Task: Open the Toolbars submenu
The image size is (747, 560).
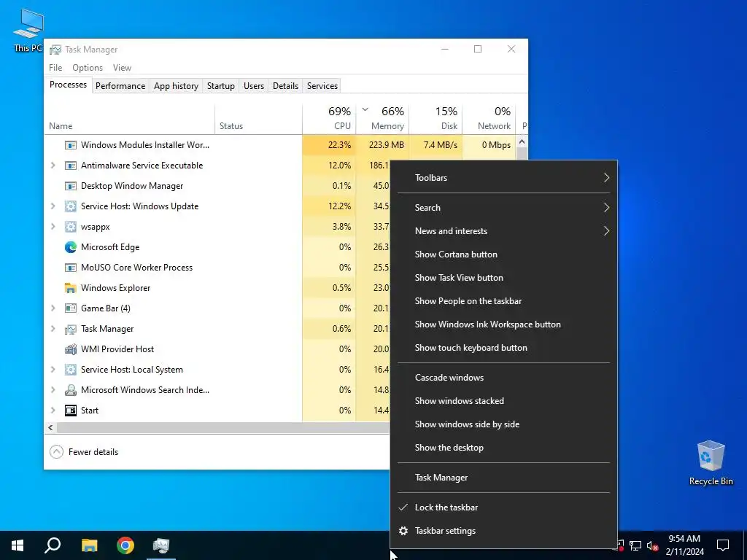Action: [x=503, y=178]
